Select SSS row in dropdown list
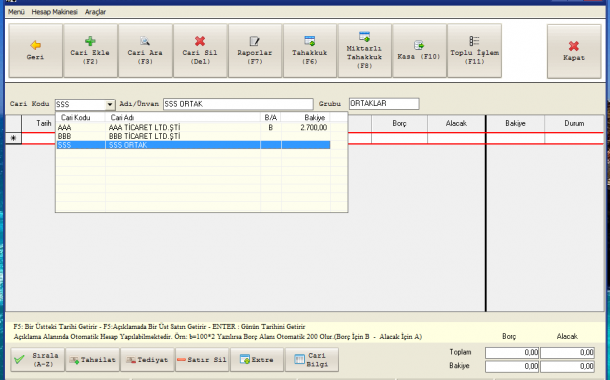This screenshot has width=610, height=380. 193,145
